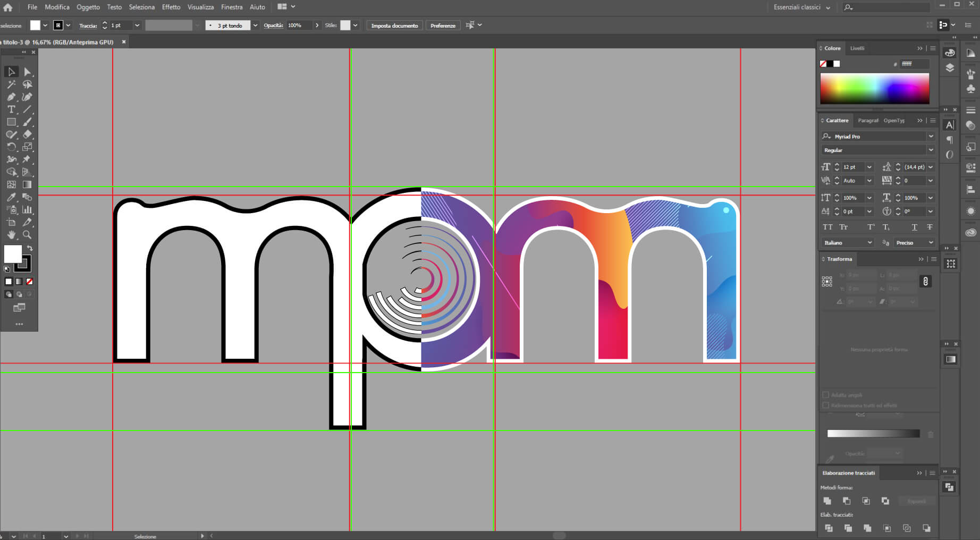Toggle Small Caps (Tr) formatting

pyautogui.click(x=843, y=227)
